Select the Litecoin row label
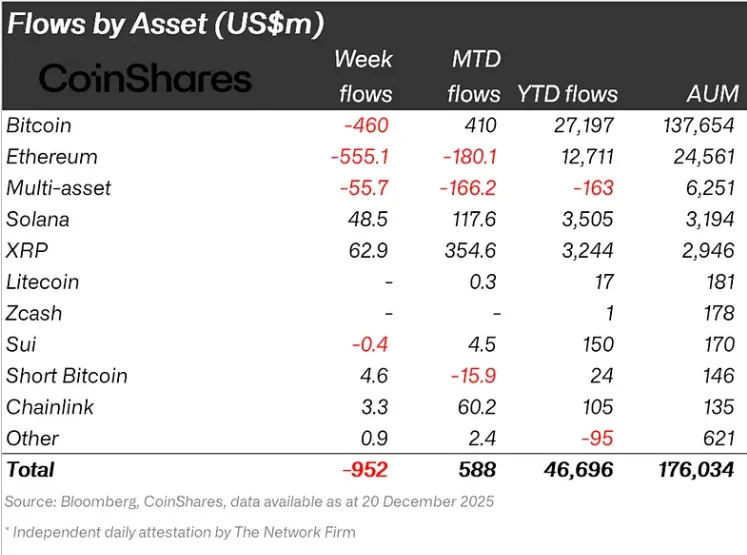Image resolution: width=747 pixels, height=555 pixels. pos(43,282)
